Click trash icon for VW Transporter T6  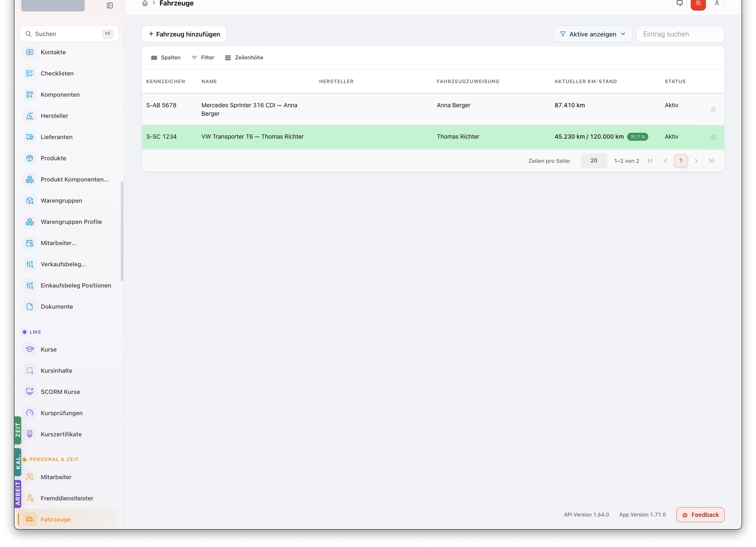tap(713, 137)
